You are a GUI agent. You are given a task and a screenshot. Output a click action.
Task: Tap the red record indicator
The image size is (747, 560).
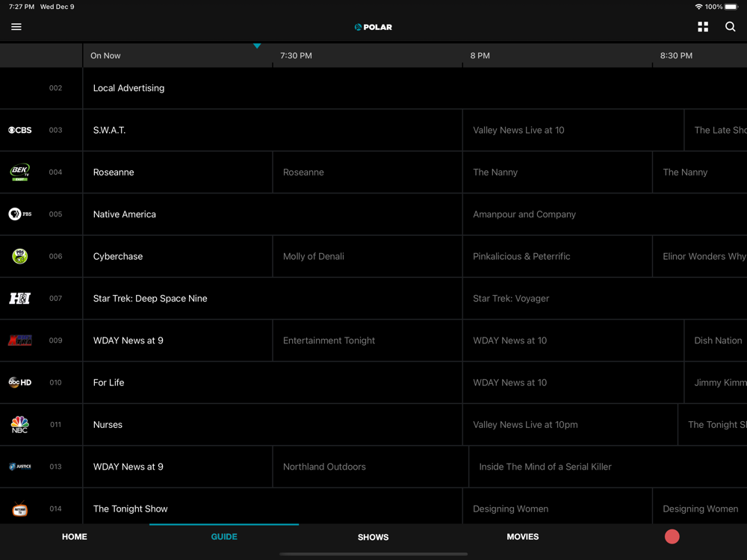click(672, 537)
